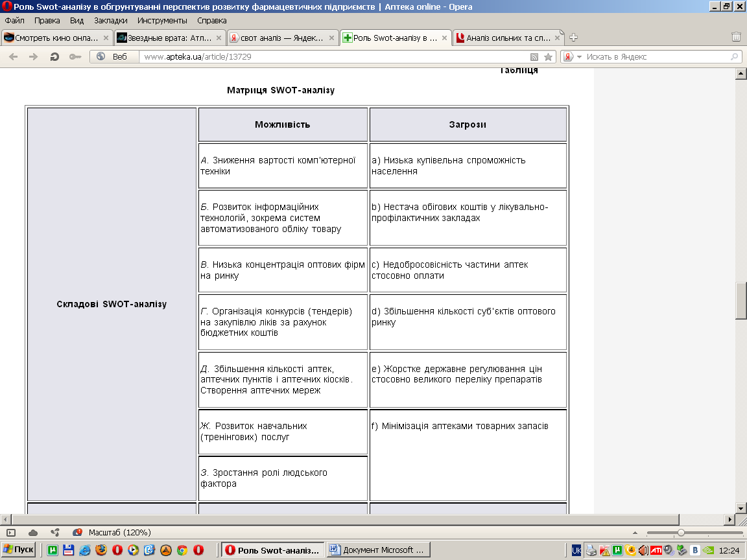Image resolution: width=747 pixels, height=560 pixels.
Task: Launch Internet Explorer from quick launch
Action: (85, 550)
